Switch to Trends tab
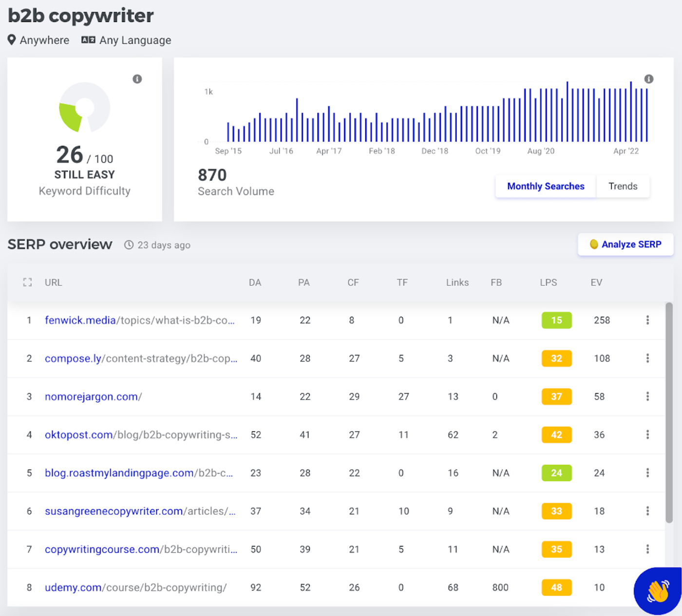Image resolution: width=682 pixels, height=616 pixels. coord(623,187)
